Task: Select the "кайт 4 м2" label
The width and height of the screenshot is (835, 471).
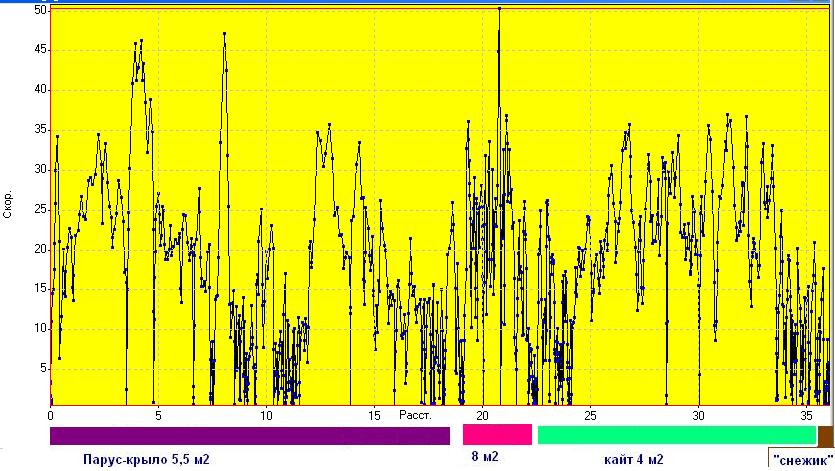Action: click(633, 460)
